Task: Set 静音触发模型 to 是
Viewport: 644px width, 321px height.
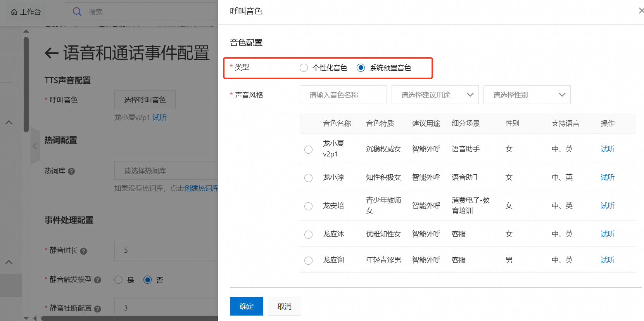Action: pos(119,280)
